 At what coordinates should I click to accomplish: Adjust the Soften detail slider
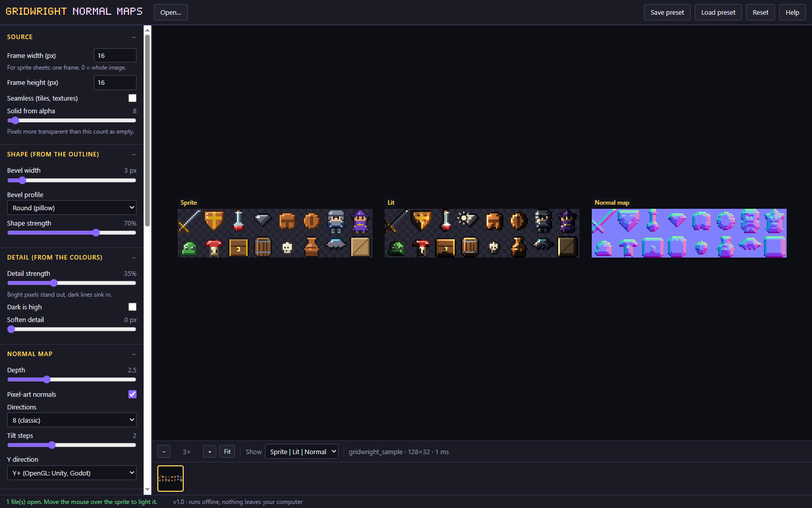point(72,329)
